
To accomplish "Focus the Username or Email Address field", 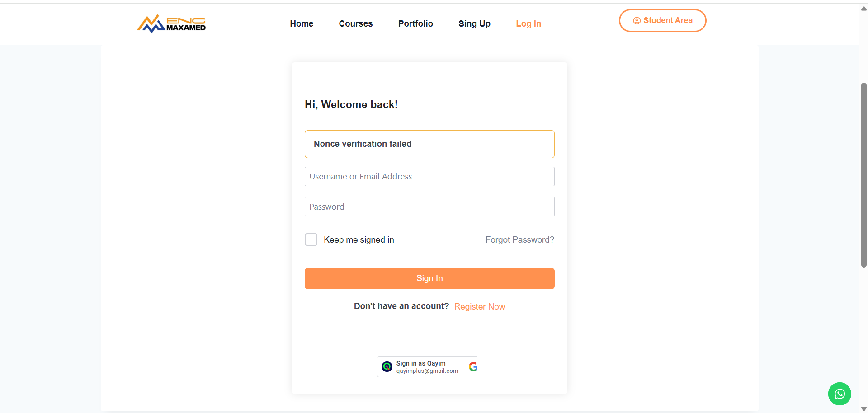I will pyautogui.click(x=429, y=177).
